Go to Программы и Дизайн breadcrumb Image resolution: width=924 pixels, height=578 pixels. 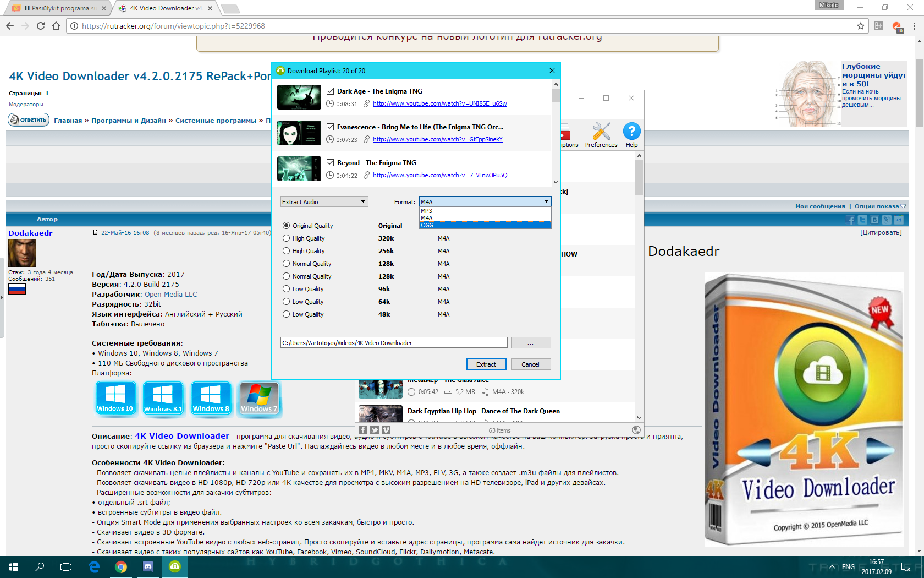tap(129, 121)
